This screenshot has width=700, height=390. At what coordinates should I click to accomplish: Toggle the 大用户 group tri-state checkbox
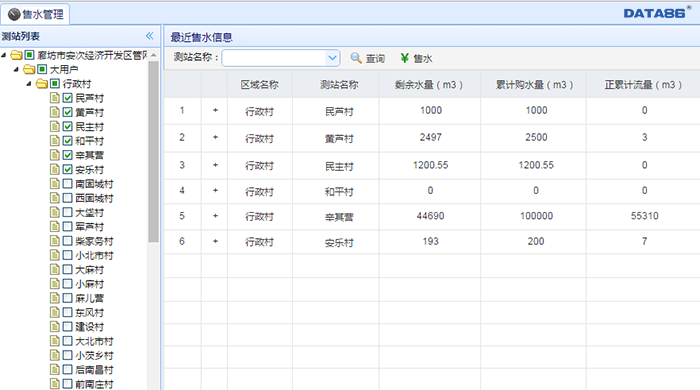click(42, 69)
